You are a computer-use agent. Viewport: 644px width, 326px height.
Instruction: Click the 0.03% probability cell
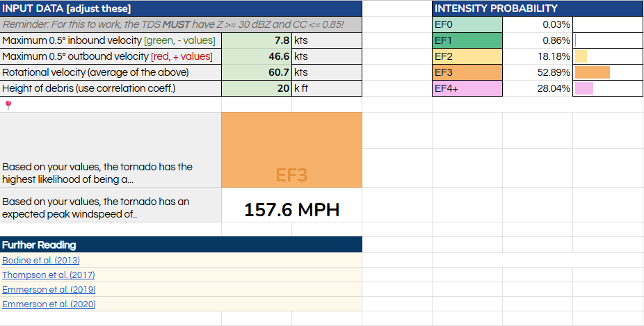pos(538,24)
